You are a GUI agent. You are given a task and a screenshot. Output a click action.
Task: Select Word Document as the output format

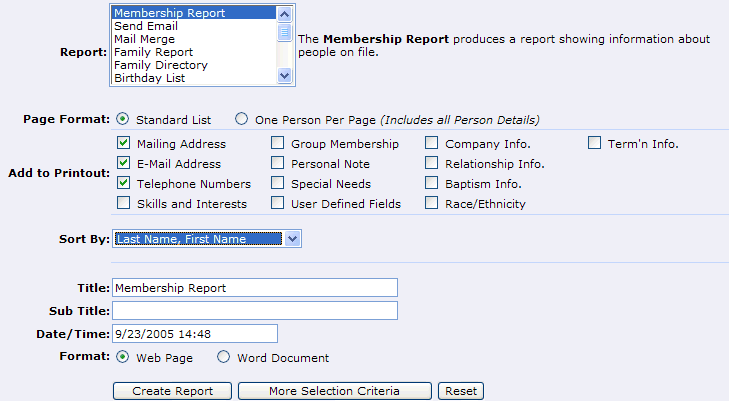point(223,357)
